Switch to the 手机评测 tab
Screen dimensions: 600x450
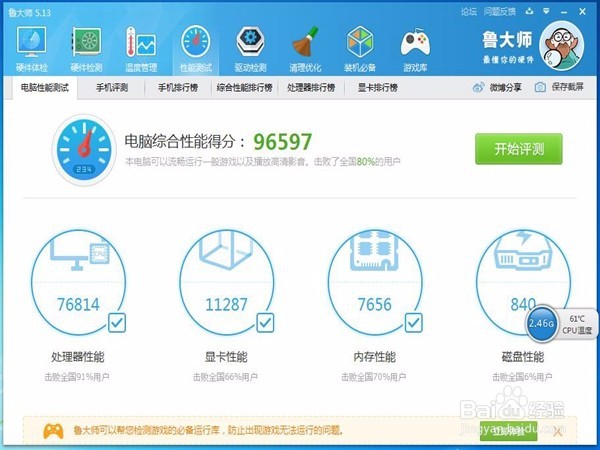(112, 88)
